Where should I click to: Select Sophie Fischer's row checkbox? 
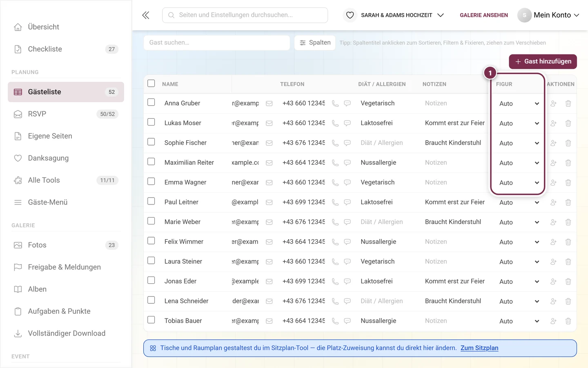click(x=151, y=142)
